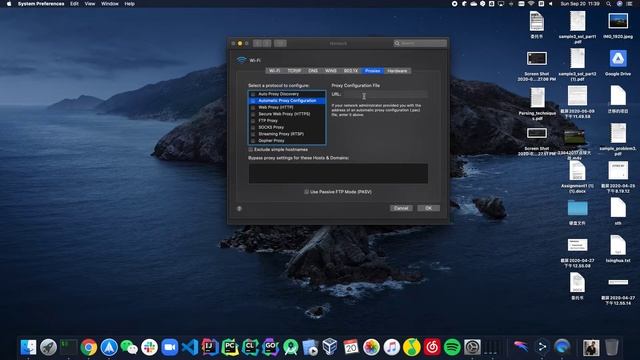
Task: Click the Search field in Network window
Action: click(x=420, y=43)
